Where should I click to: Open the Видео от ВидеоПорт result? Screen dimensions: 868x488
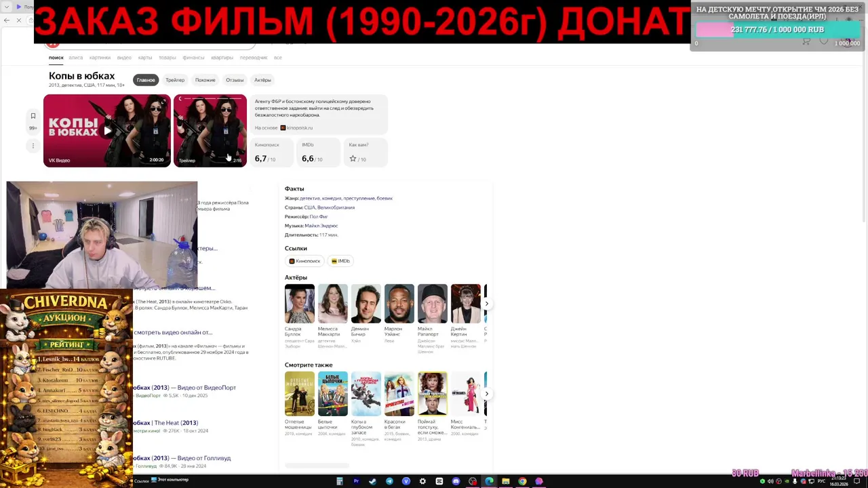(x=184, y=388)
